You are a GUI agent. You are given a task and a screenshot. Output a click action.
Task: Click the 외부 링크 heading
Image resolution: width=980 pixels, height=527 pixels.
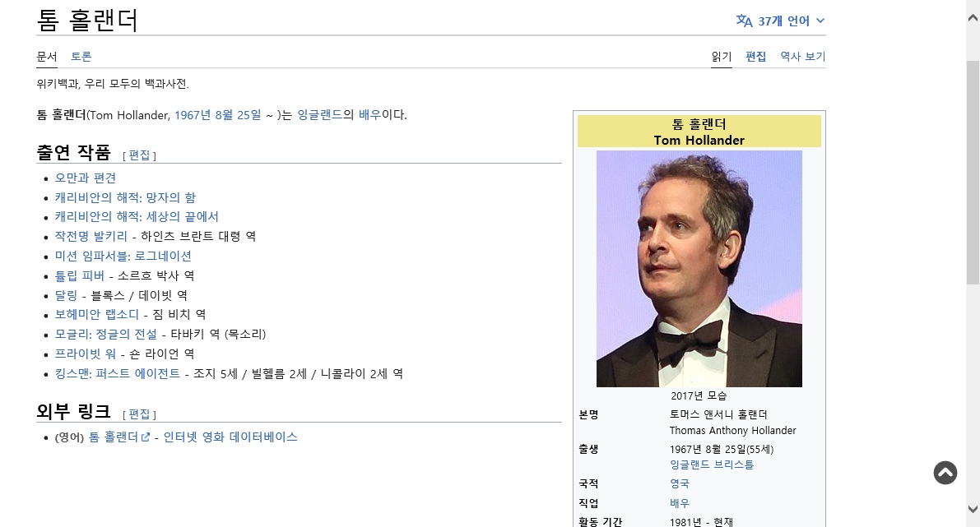[x=73, y=411]
